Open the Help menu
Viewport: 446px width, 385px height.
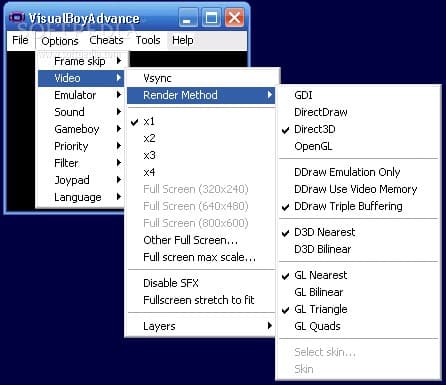[x=183, y=40]
